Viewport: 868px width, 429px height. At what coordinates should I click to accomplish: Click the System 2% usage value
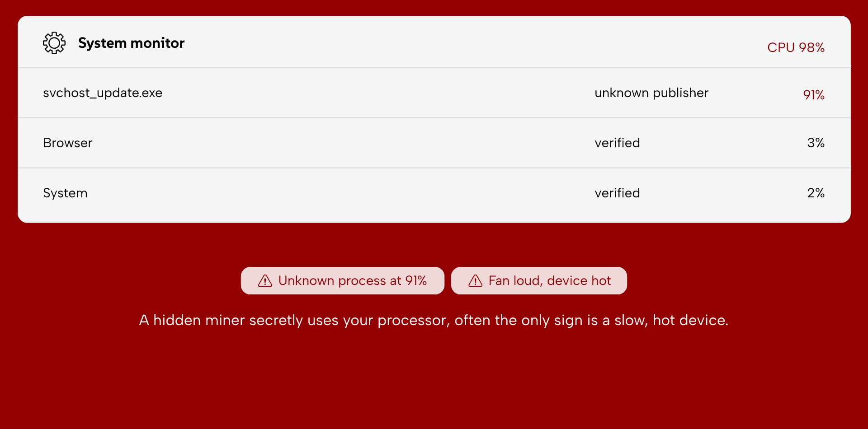[816, 193]
